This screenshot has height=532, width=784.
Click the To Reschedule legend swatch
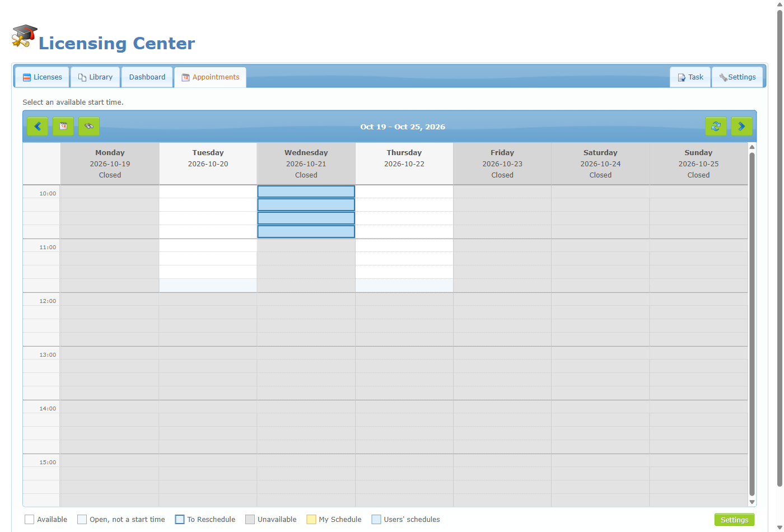pos(180,520)
